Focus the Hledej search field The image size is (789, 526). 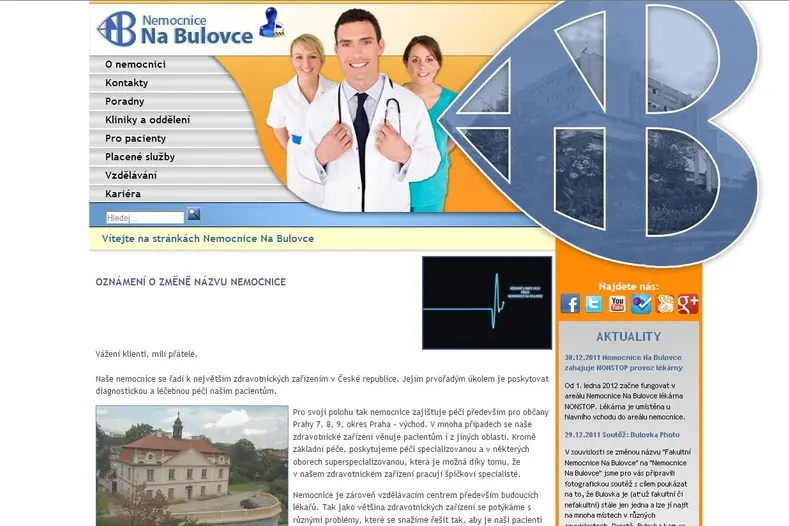(x=145, y=217)
